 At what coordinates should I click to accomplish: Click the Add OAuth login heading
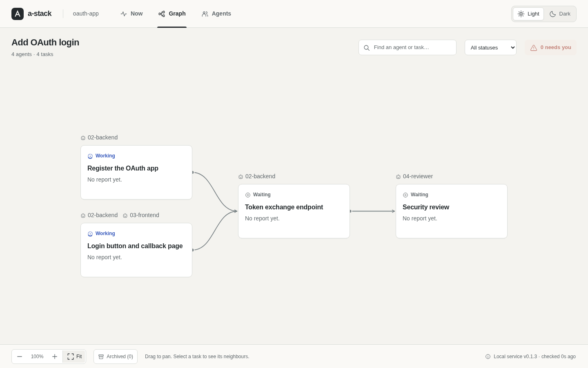[x=45, y=43]
